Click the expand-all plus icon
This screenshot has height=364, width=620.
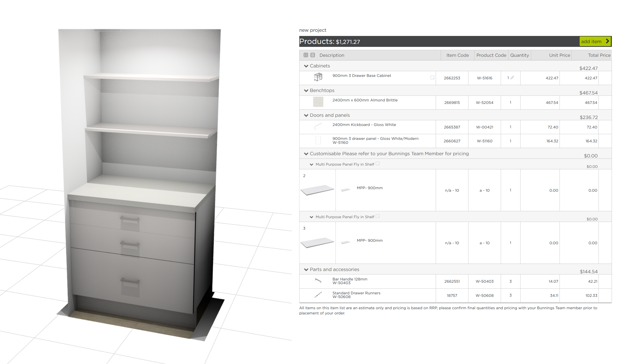coord(306,55)
